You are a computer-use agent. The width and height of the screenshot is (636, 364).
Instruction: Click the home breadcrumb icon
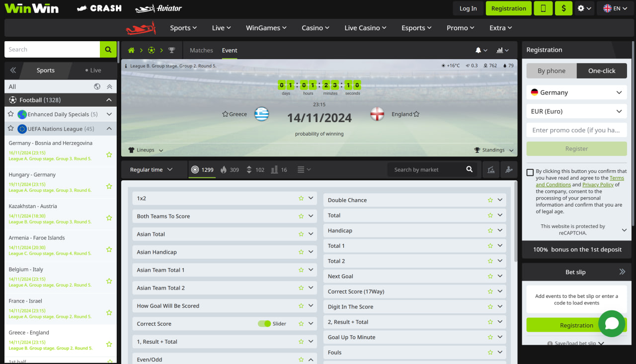tap(131, 50)
